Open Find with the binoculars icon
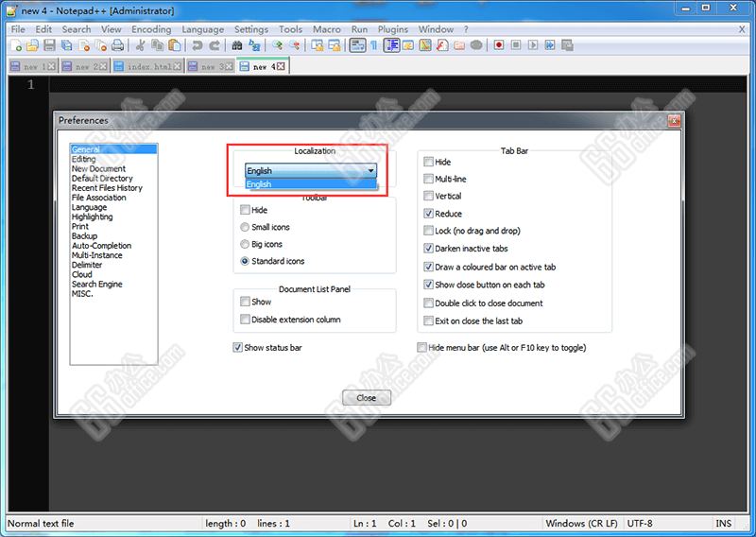756x537 pixels. (237, 45)
